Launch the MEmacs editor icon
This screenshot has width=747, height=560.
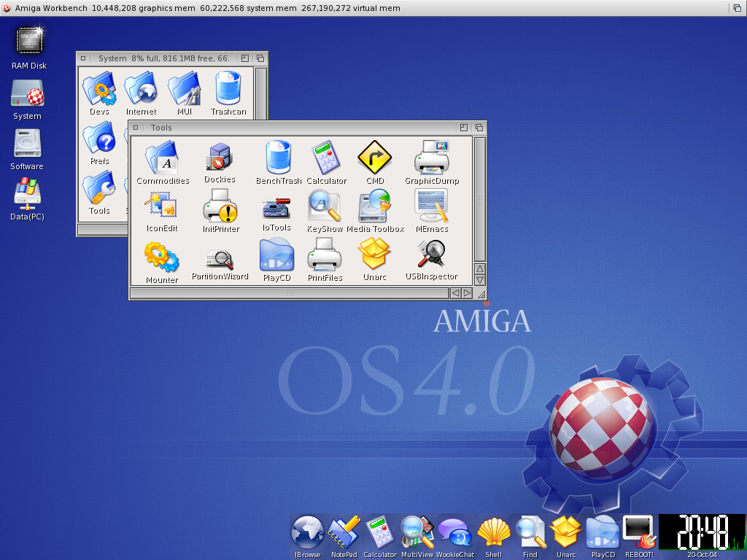(x=431, y=206)
